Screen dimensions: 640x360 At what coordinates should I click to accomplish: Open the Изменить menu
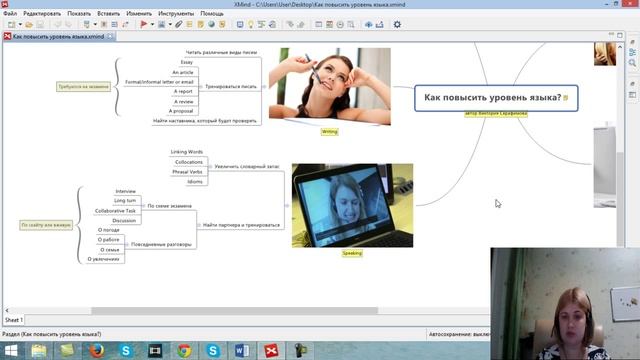click(139, 13)
